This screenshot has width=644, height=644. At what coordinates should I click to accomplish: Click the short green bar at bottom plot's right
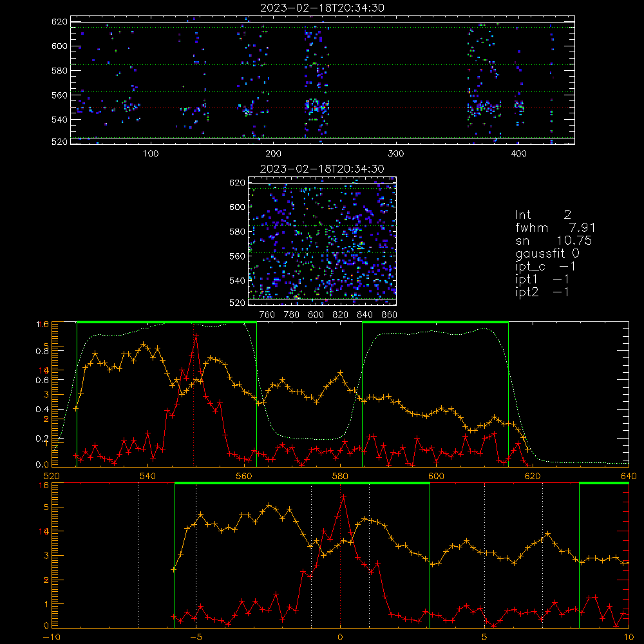click(604, 483)
